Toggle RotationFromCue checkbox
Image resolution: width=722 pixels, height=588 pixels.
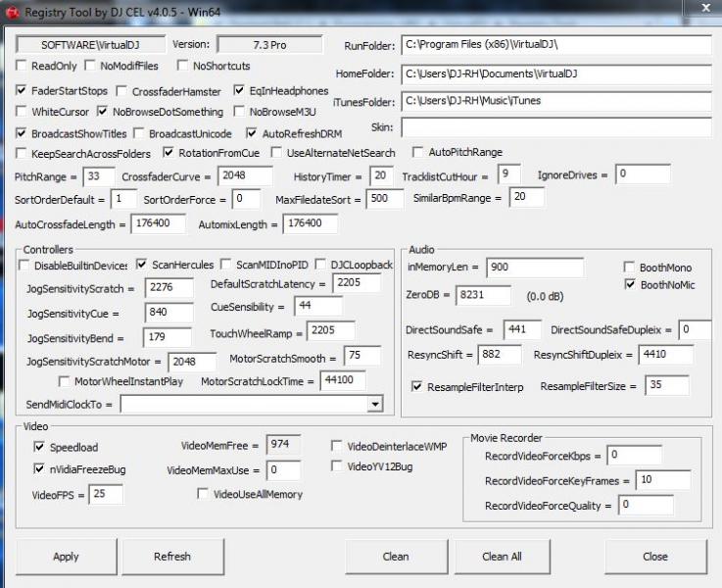[x=168, y=153]
